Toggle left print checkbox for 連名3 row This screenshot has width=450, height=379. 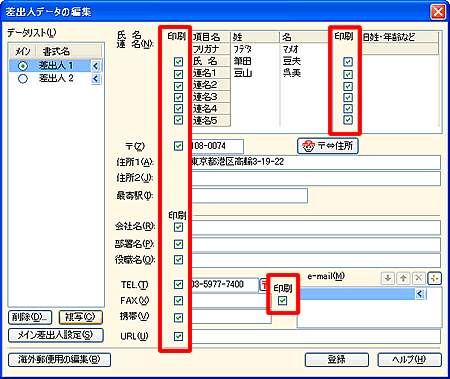point(178,97)
